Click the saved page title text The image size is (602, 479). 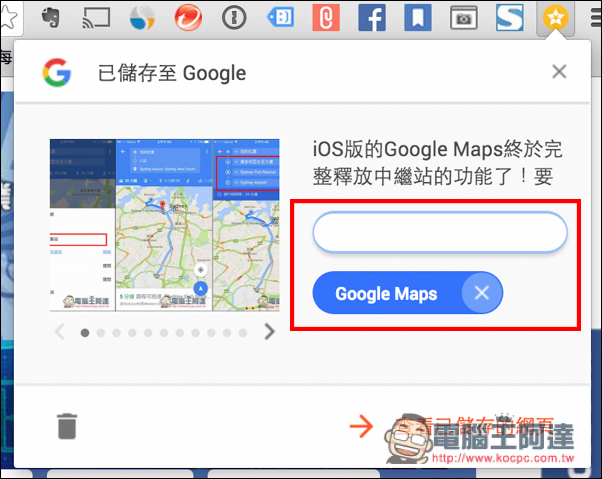pyautogui.click(x=437, y=162)
